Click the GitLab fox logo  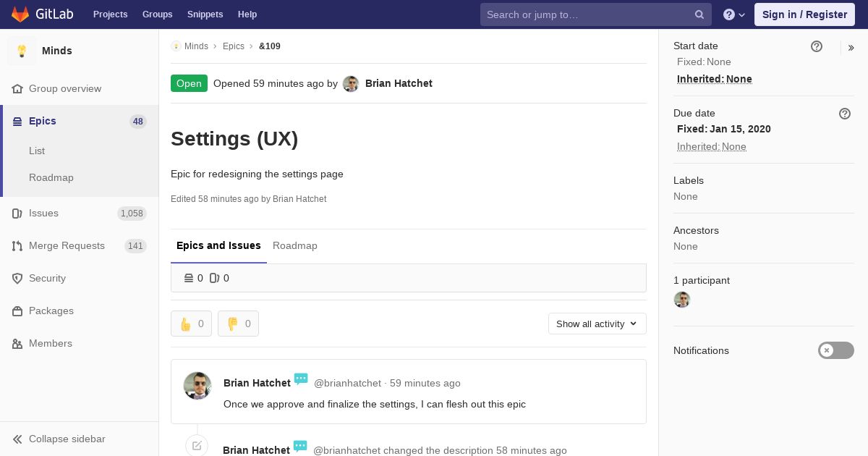(x=20, y=14)
